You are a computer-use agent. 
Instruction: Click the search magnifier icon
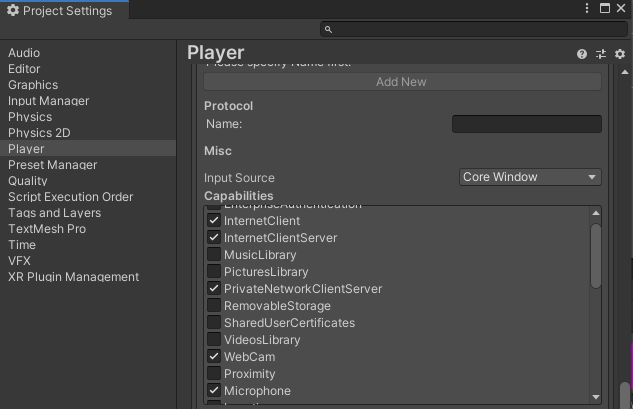pos(328,29)
